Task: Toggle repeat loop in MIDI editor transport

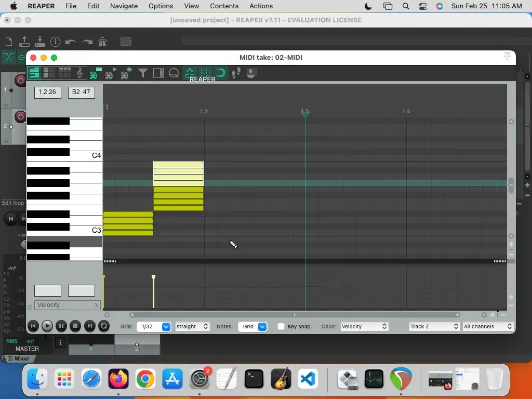Action: pos(104,326)
